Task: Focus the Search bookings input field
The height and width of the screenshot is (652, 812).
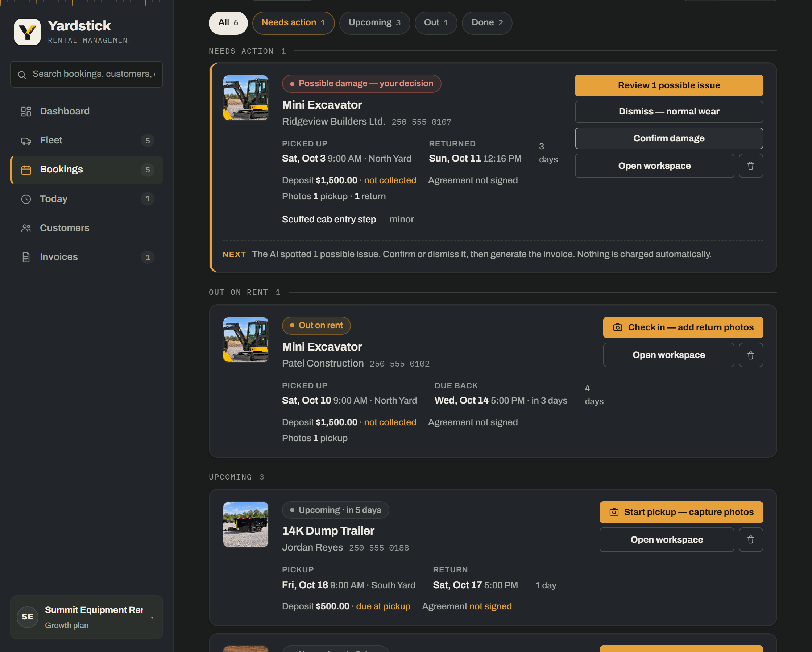Action: click(x=87, y=74)
